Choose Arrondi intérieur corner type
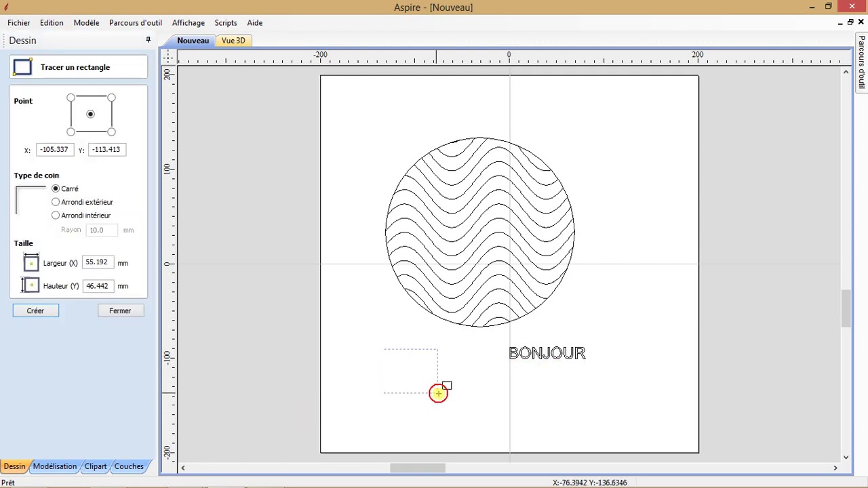The width and height of the screenshot is (868, 488). (x=56, y=216)
